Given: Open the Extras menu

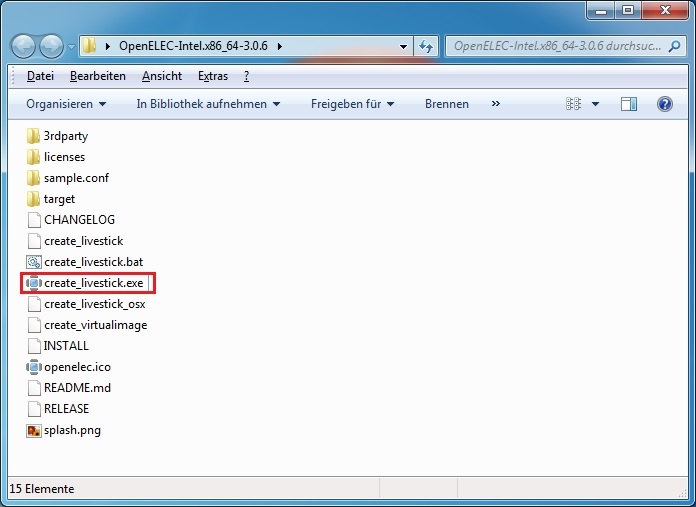Looking at the screenshot, I should (x=213, y=76).
